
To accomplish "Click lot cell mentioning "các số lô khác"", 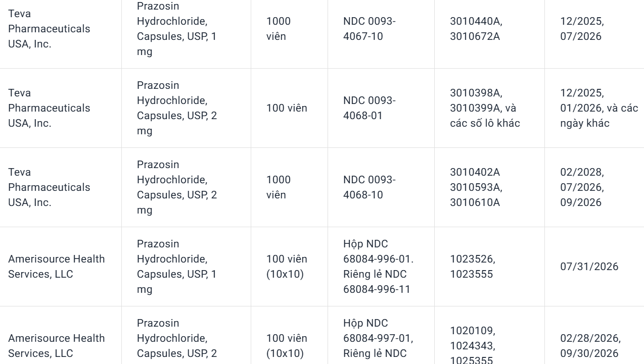I will coord(485,108).
